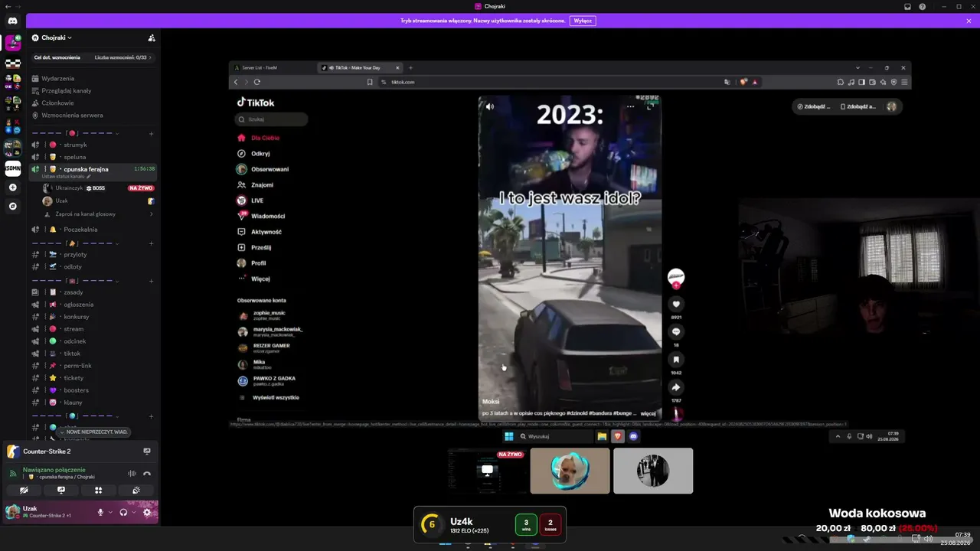Disconnect from the voice channel

147,474
